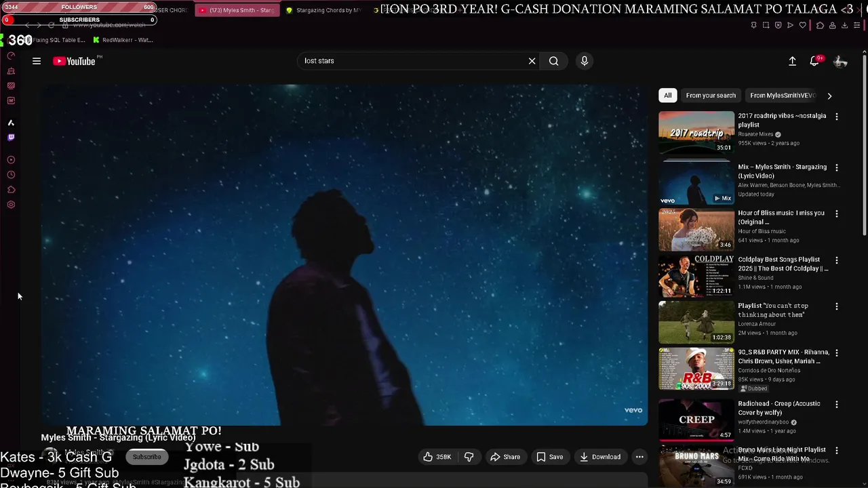Open the YouTube upload/create icon
Screen dimensions: 868x488
tap(792, 61)
